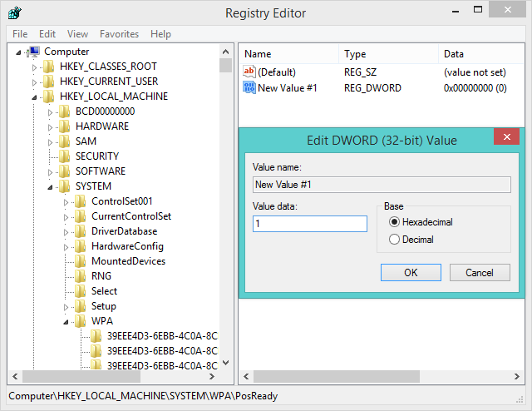Click the 0x00000000 (0) data cell
The height and width of the screenshot is (411, 532).
point(475,88)
